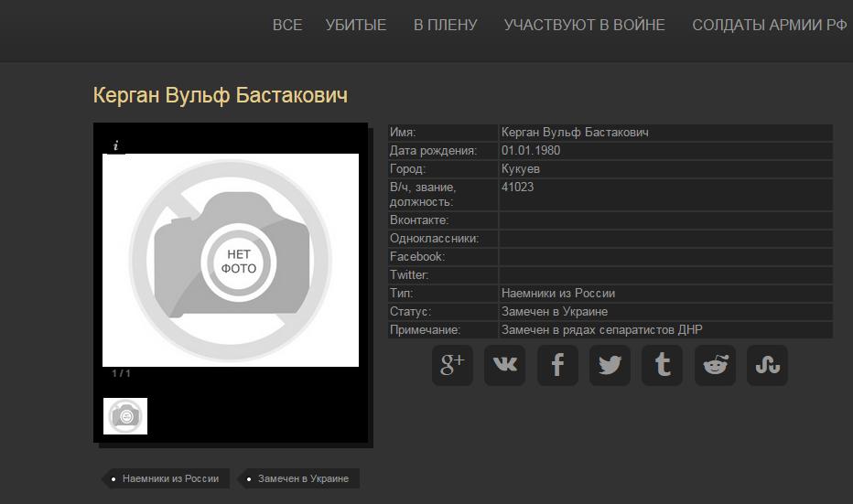Click the name value in Имя row
The width and height of the screenshot is (853, 504).
point(575,132)
